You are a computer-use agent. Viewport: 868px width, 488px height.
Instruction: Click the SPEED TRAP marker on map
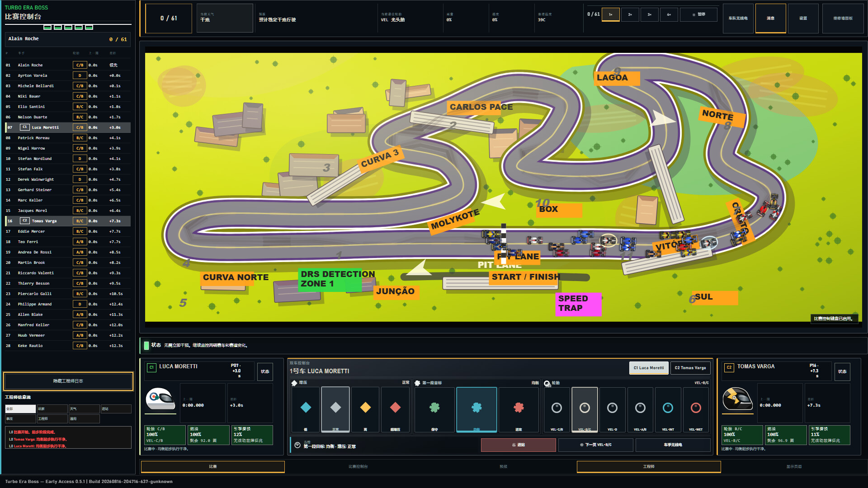tap(578, 304)
